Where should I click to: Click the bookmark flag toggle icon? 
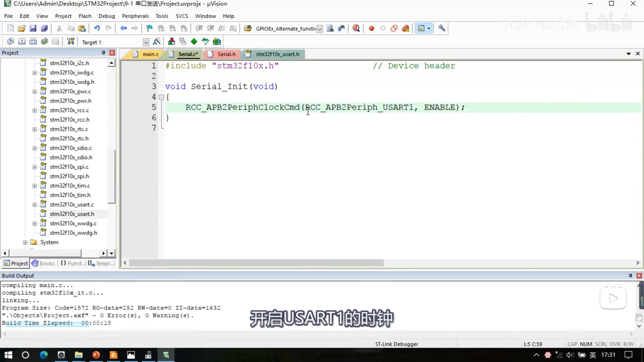[x=149, y=28]
